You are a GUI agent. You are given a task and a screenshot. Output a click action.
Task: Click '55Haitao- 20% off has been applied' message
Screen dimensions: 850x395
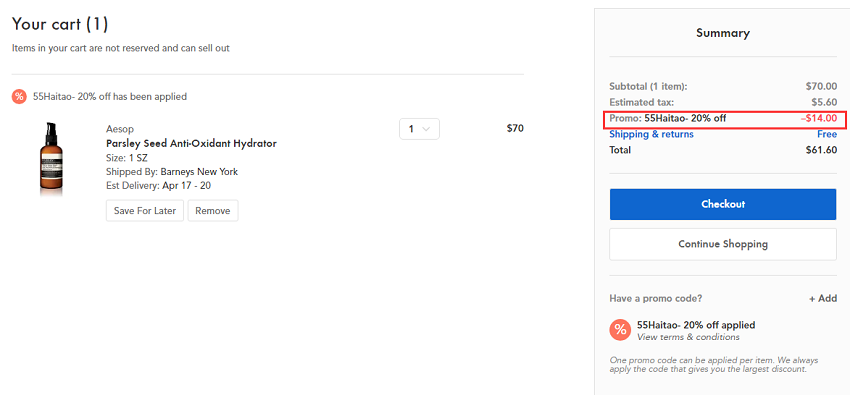[x=110, y=97]
